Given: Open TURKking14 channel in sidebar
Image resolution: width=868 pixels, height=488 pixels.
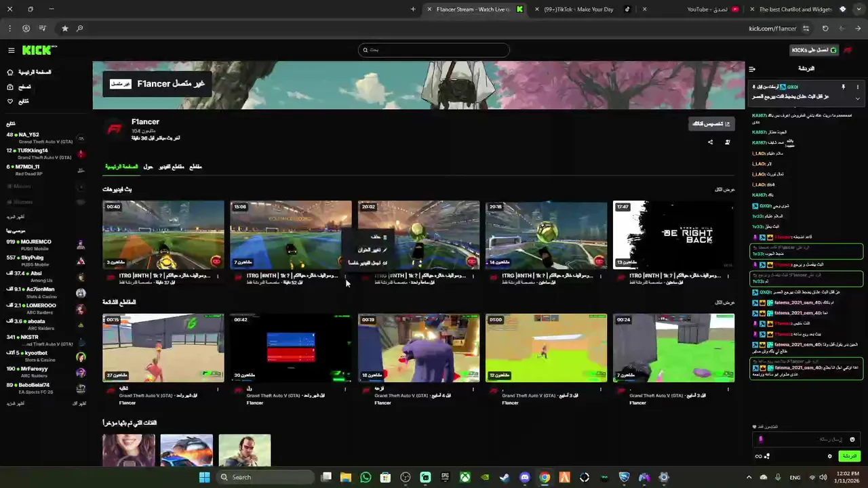Looking at the screenshot, I should [x=45, y=154].
